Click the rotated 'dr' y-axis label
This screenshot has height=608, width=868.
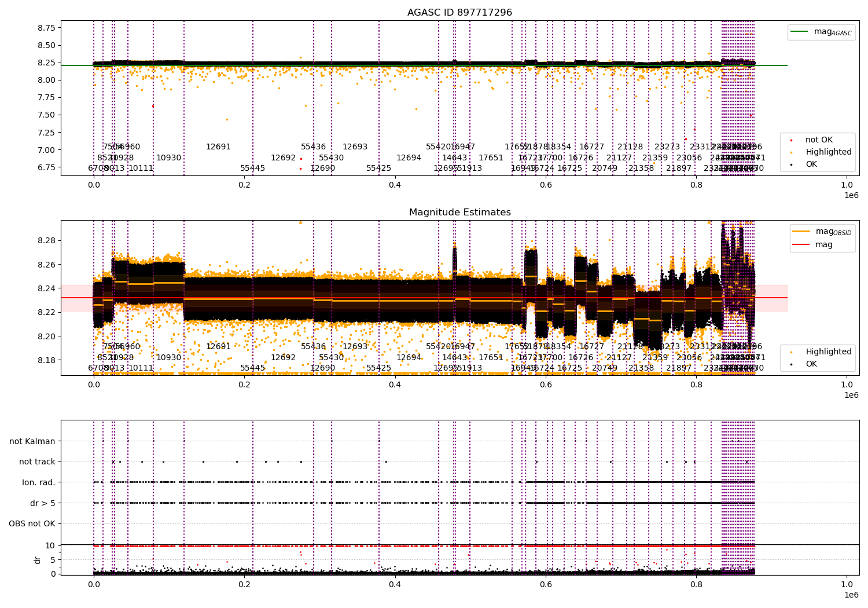click(37, 560)
